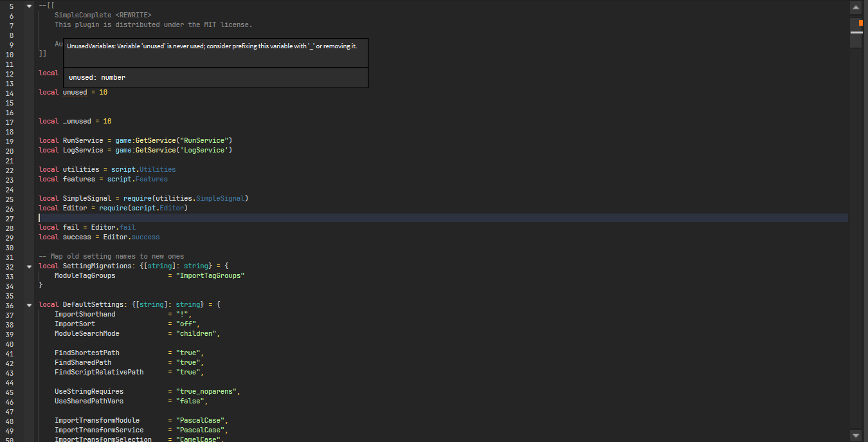This screenshot has height=442, width=868.
Task: Click the Editor.fail property on line 28
Action: 126,227
